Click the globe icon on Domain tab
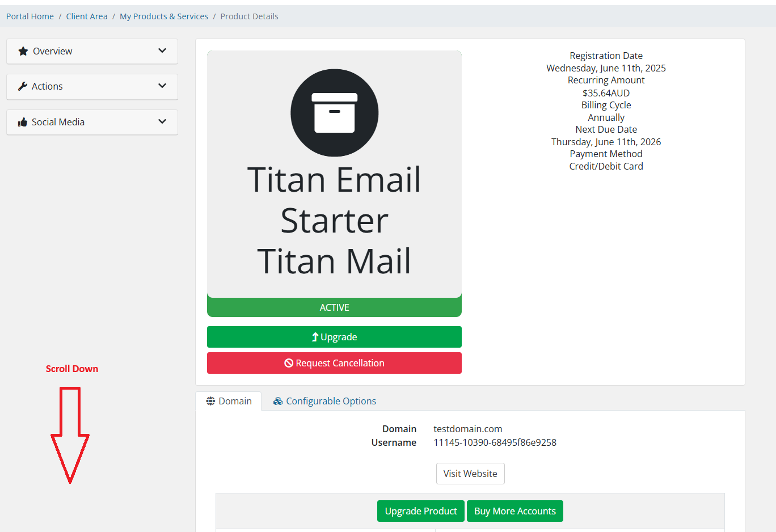This screenshot has height=532, width=776. [210, 401]
